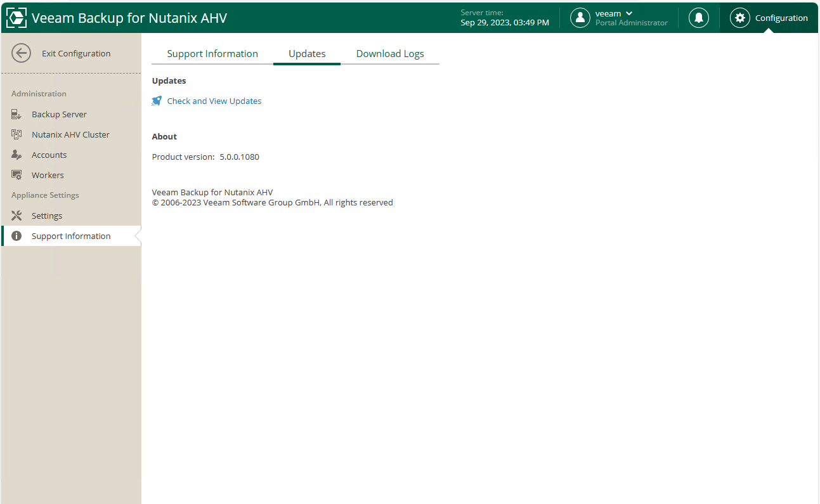Click the Veeam Backup for Nutanix AHV header title
820x504 pixels.
point(129,18)
